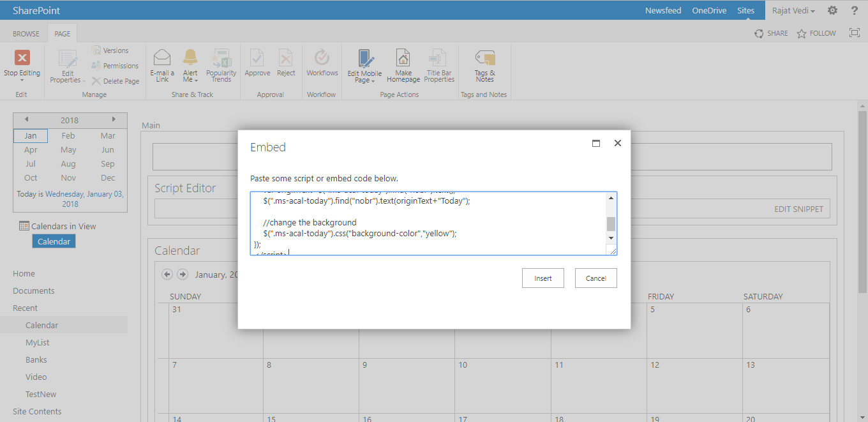The width and height of the screenshot is (868, 422).
Task: Open TestNew in left navigation
Action: tap(41, 394)
